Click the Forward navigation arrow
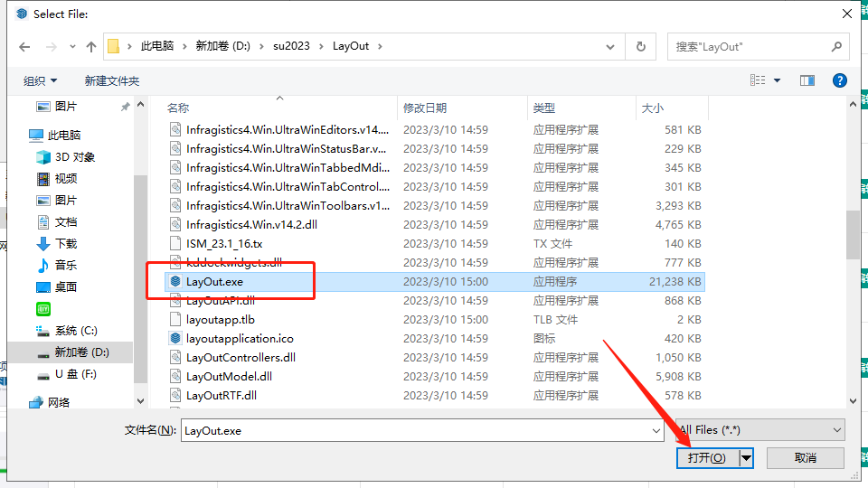This screenshot has width=868, height=488. click(52, 47)
